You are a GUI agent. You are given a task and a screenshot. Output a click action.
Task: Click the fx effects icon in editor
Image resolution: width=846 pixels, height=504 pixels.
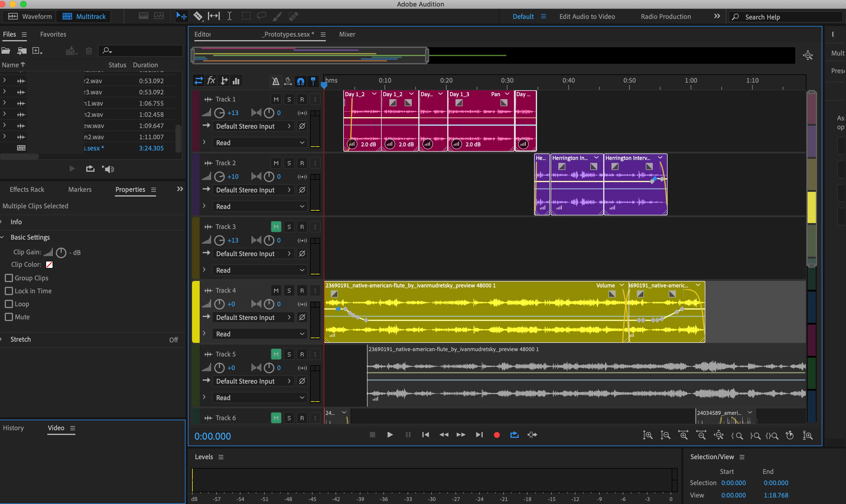click(x=211, y=81)
